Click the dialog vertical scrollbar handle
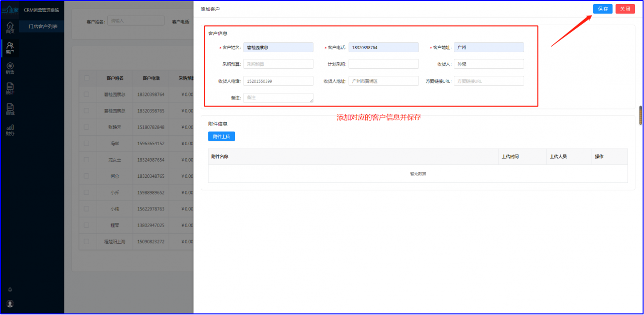 (x=641, y=115)
